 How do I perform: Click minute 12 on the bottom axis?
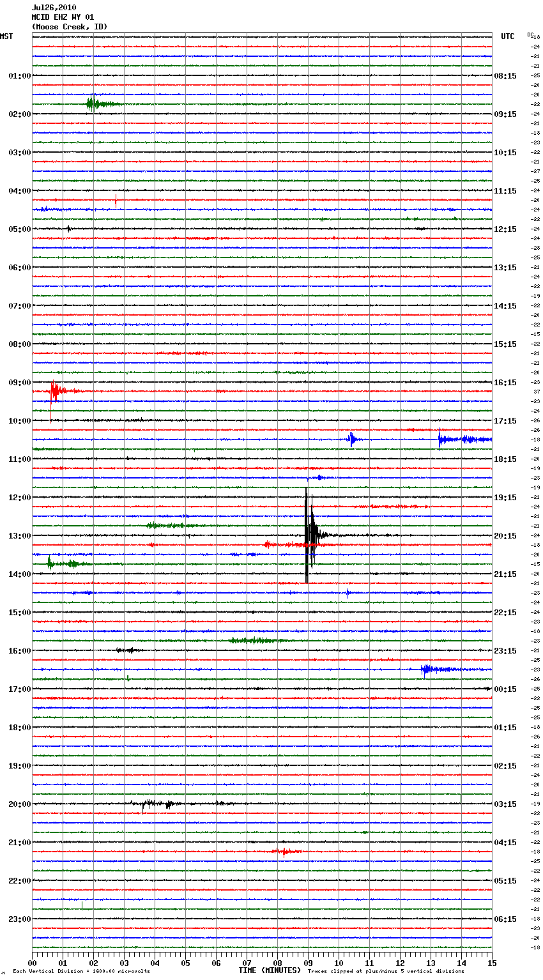point(400,963)
